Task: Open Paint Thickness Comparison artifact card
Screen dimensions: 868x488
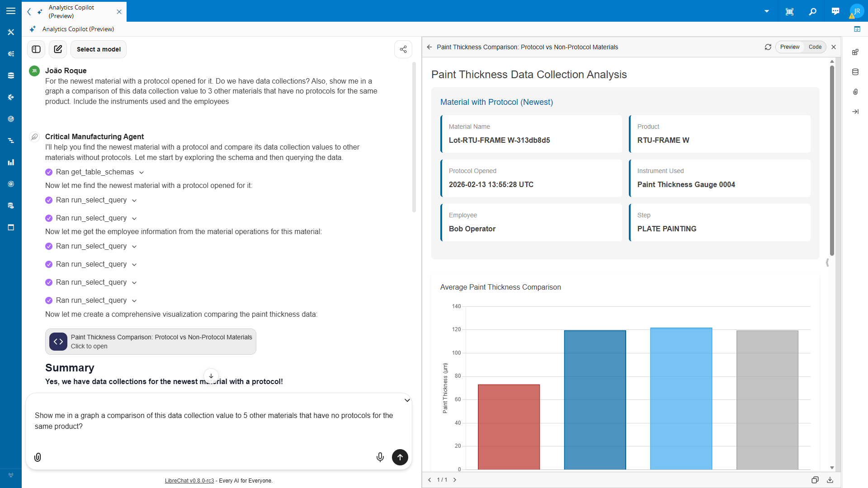Action: click(x=151, y=342)
